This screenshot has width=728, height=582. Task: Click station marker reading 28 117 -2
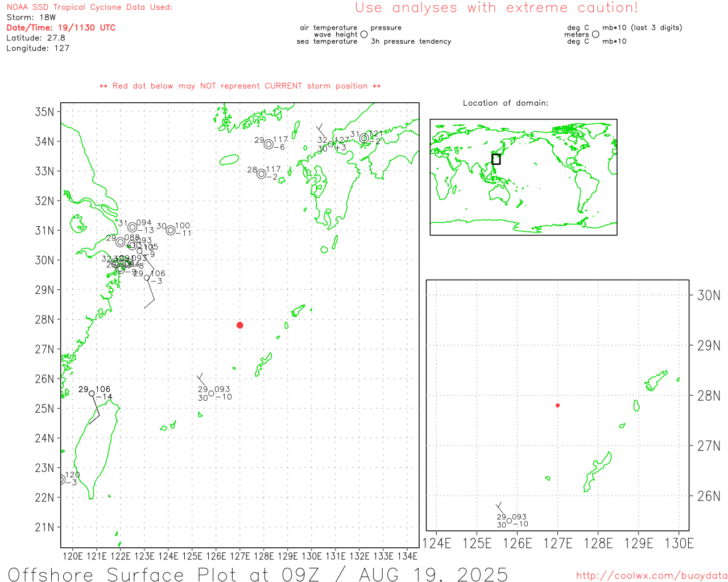[x=261, y=174]
